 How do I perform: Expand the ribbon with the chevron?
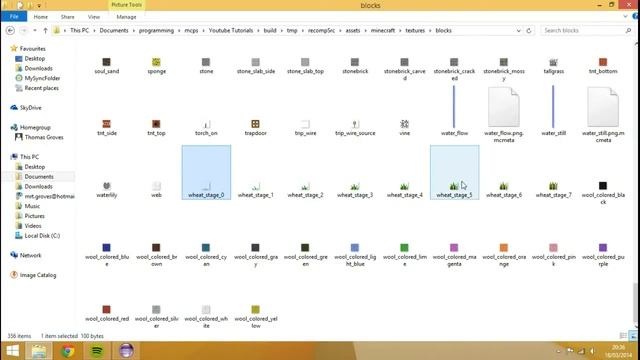[625, 17]
